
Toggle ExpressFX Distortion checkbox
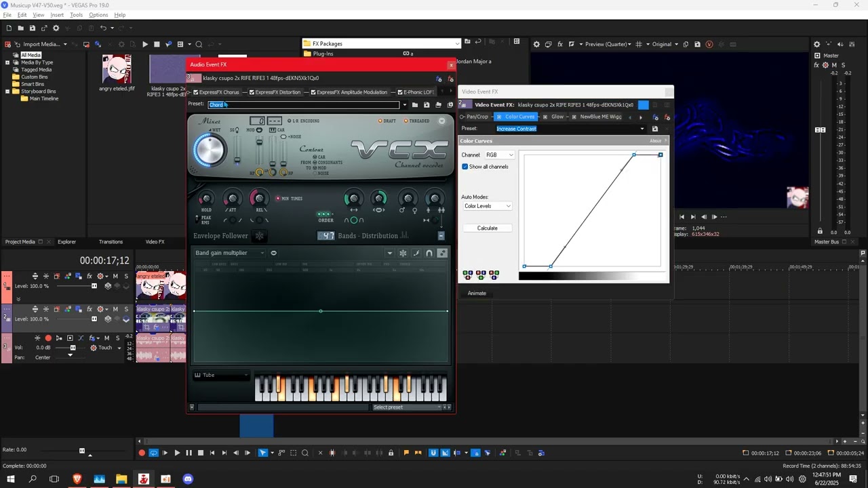[252, 92]
